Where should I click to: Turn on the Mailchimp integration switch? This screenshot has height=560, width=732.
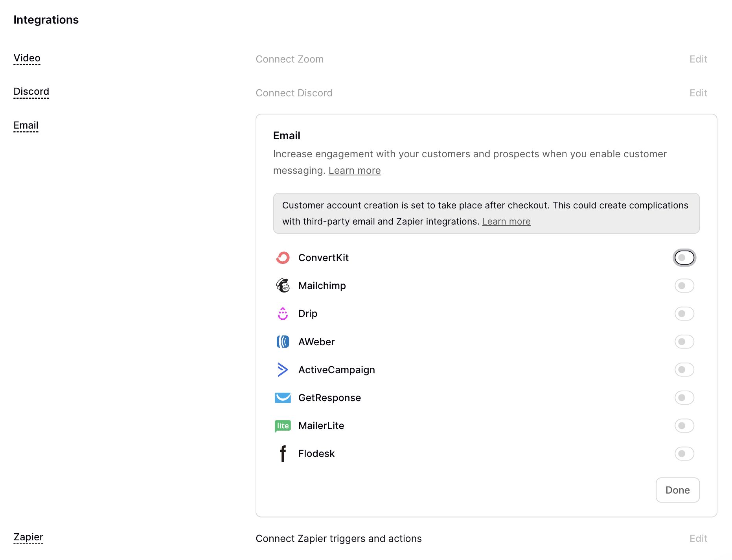pyautogui.click(x=684, y=286)
